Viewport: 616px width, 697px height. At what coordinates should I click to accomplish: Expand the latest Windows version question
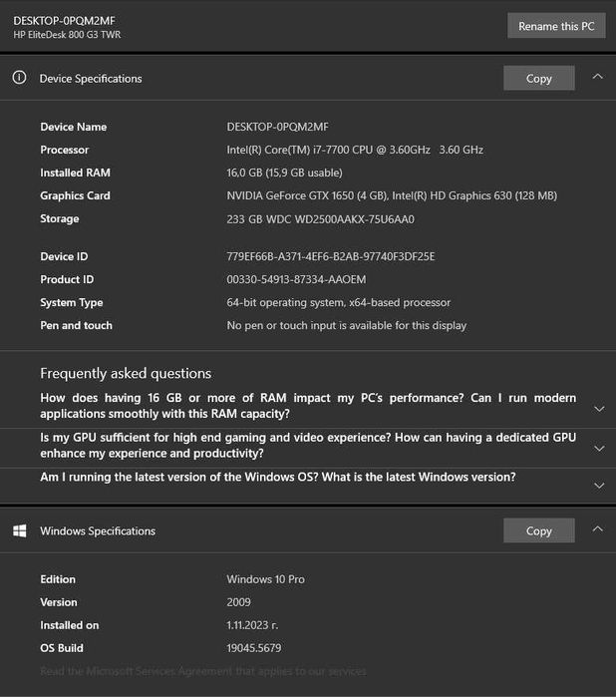pyautogui.click(x=598, y=486)
